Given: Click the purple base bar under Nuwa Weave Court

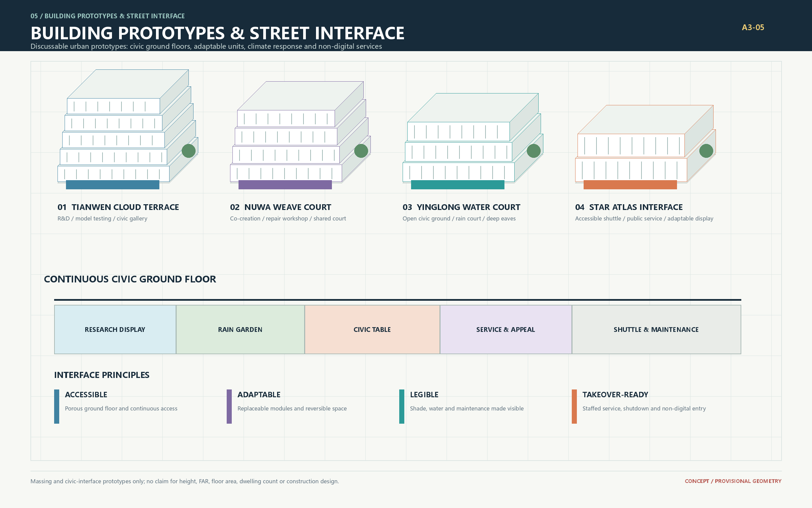Looking at the screenshot, I should tap(285, 185).
